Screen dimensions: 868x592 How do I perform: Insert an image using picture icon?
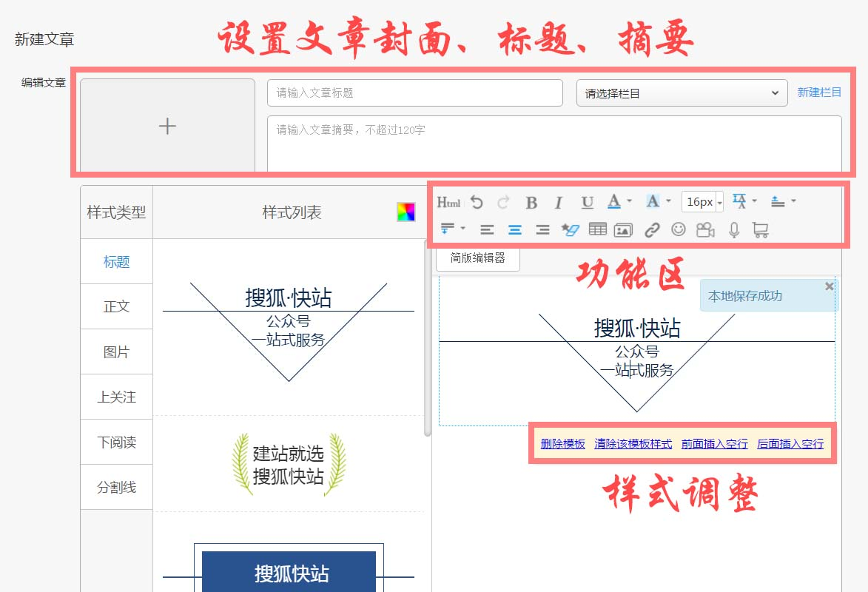(623, 229)
